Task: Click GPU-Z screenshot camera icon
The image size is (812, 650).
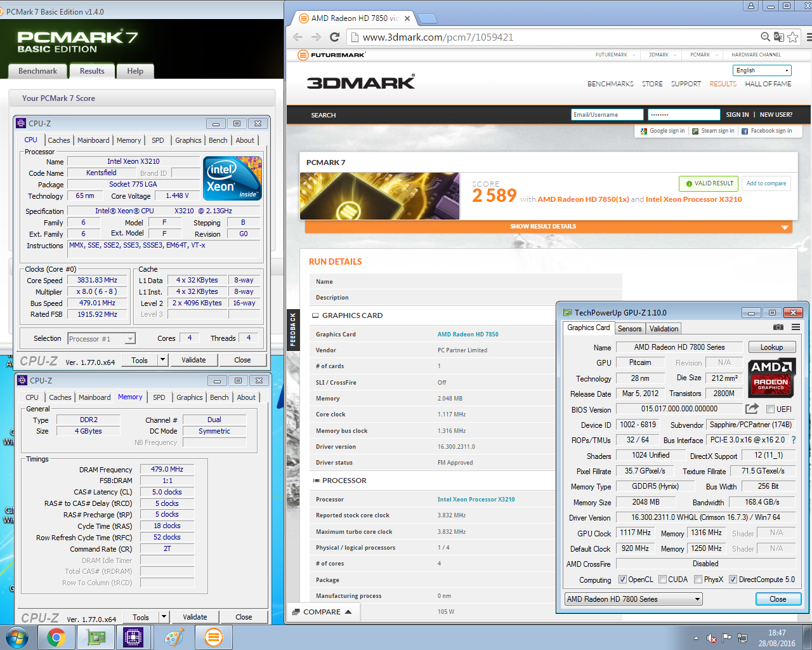Action: click(x=778, y=328)
